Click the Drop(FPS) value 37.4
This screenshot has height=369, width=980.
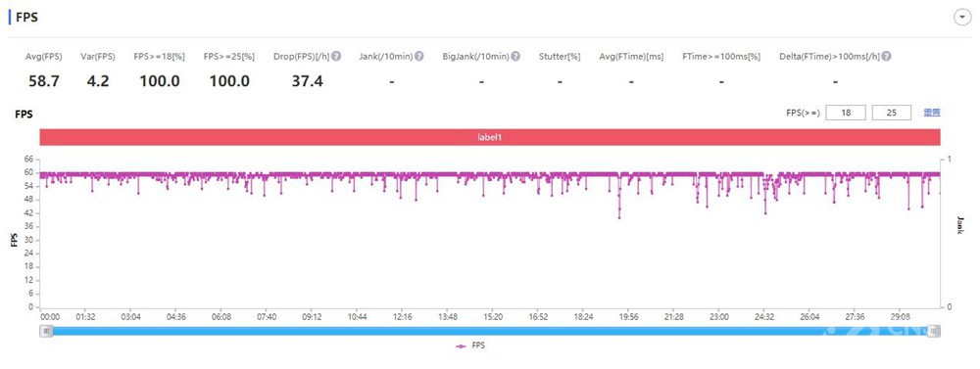pyautogui.click(x=307, y=80)
